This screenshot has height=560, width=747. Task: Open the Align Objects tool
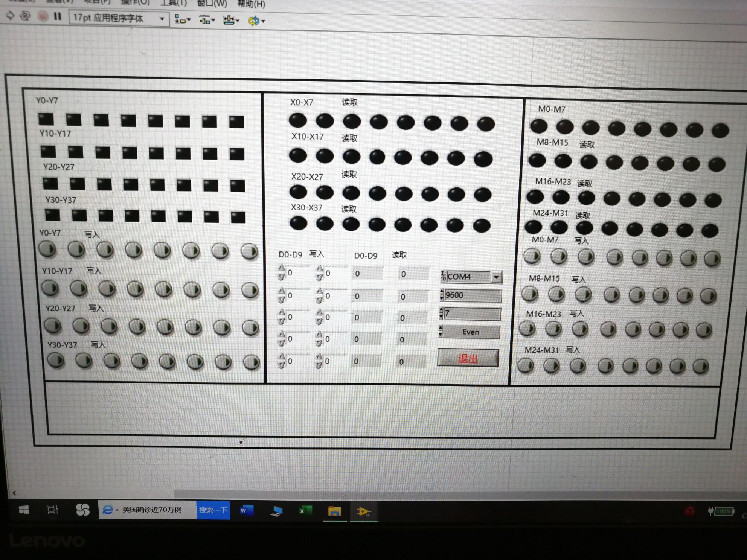point(183,20)
